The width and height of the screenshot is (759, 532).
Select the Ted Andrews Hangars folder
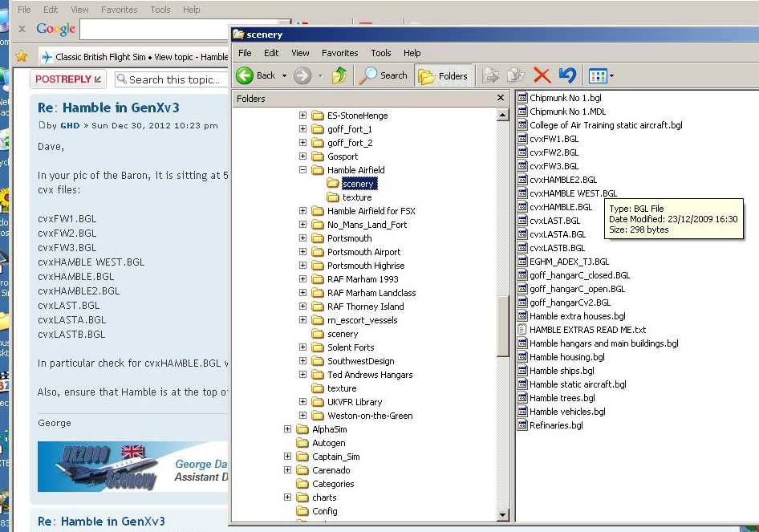pyautogui.click(x=370, y=375)
